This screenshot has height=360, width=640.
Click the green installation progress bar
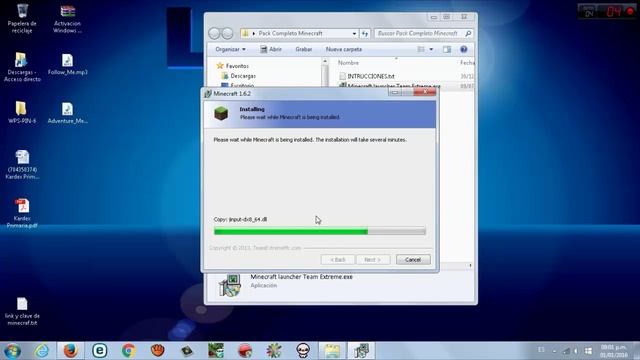click(x=320, y=231)
